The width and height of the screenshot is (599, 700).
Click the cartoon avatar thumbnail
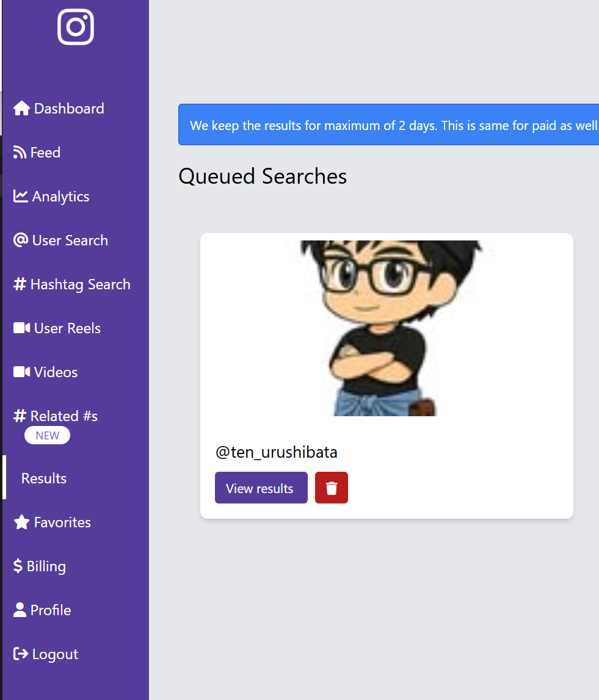coord(387,328)
